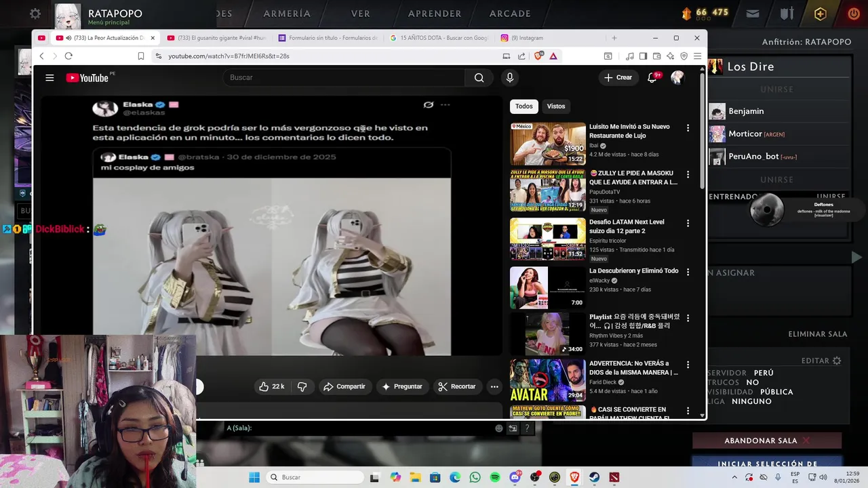
Task: Open tweet's three-dot menu in video
Action: [x=445, y=104]
